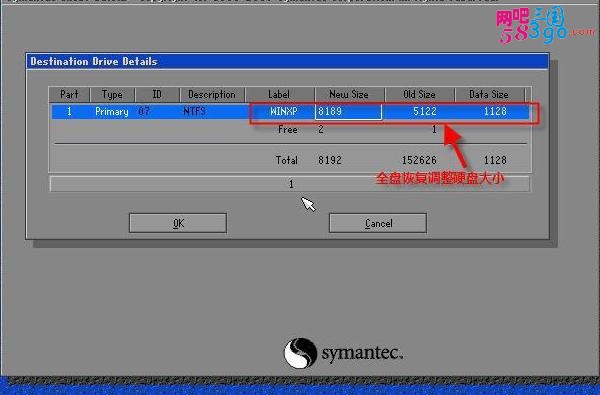The image size is (600, 395).
Task: Click the Part column header
Action: (69, 95)
